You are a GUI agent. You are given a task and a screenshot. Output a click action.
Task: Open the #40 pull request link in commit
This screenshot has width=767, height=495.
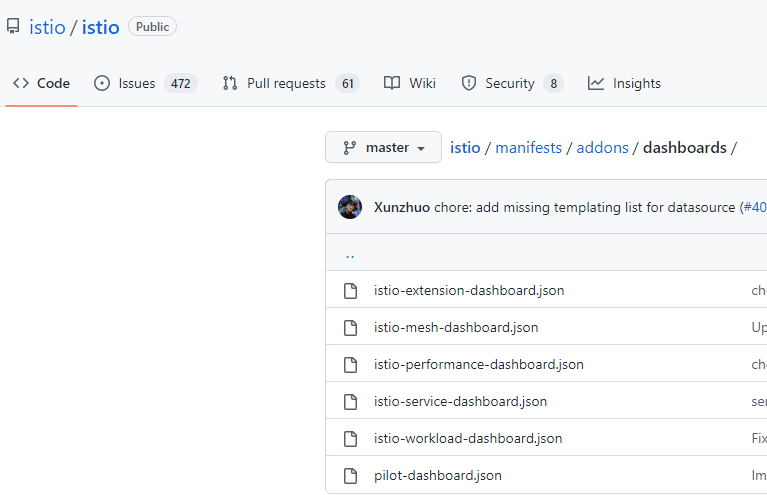pyautogui.click(x=755, y=207)
